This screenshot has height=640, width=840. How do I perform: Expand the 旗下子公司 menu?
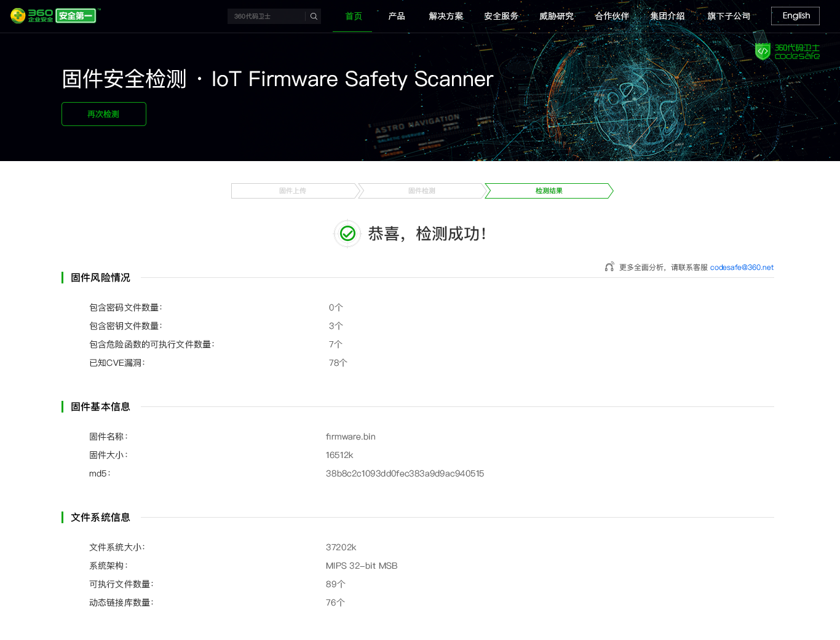(x=729, y=16)
